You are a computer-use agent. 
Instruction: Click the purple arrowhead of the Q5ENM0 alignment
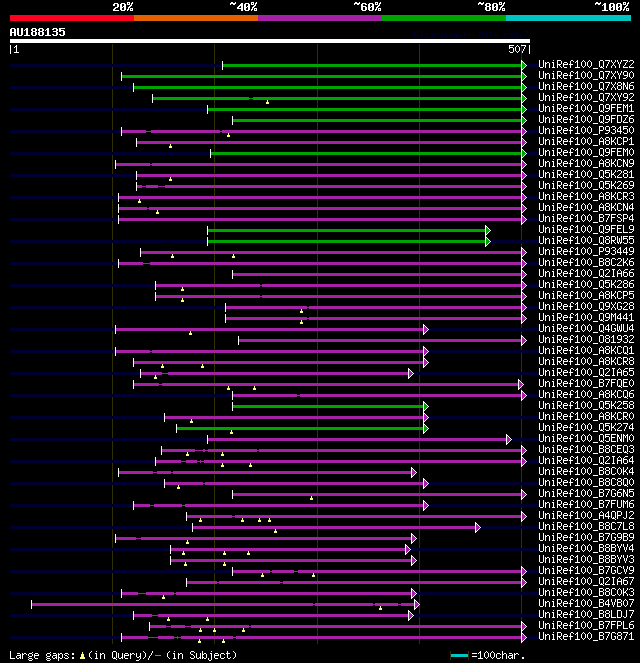click(509, 439)
